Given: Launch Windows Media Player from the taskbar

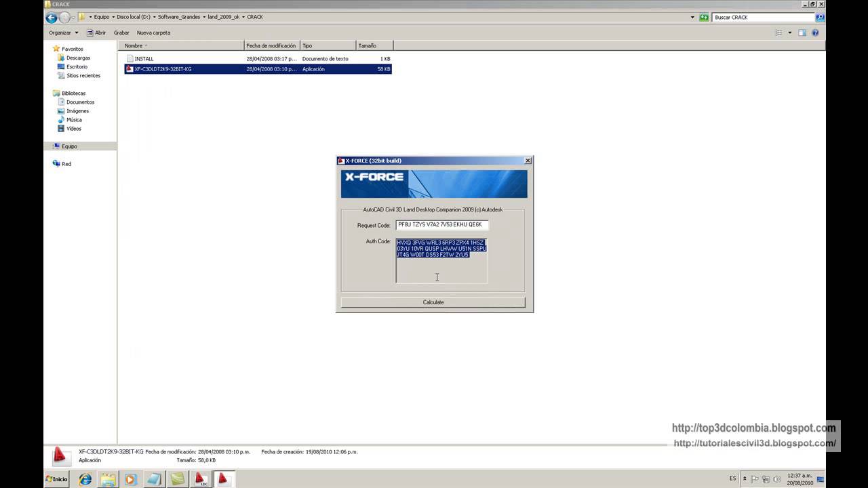Looking at the screenshot, I should [x=131, y=479].
